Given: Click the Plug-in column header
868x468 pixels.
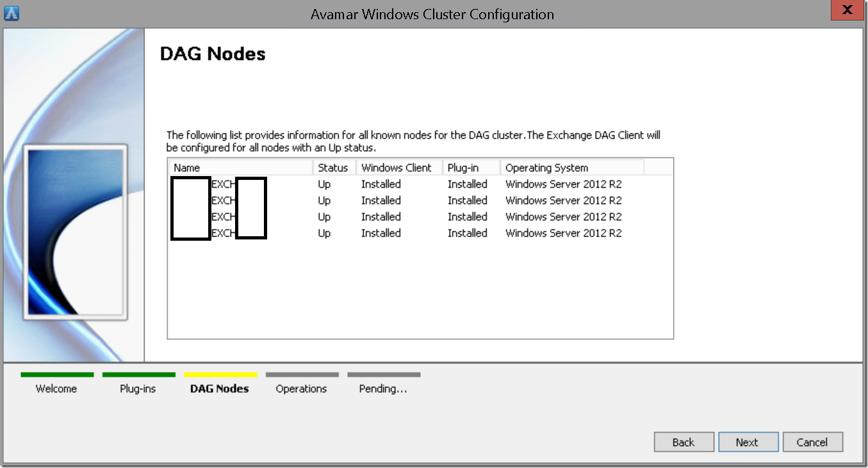Looking at the screenshot, I should pos(471,168).
